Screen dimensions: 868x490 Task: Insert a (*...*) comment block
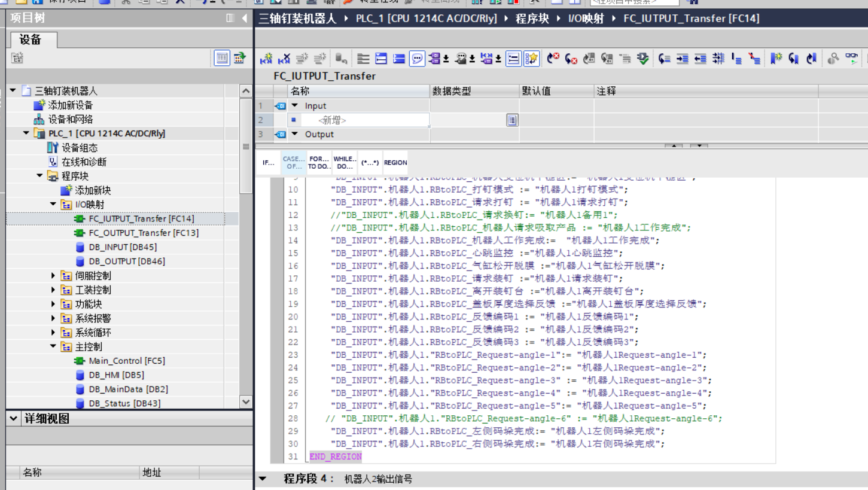click(370, 163)
